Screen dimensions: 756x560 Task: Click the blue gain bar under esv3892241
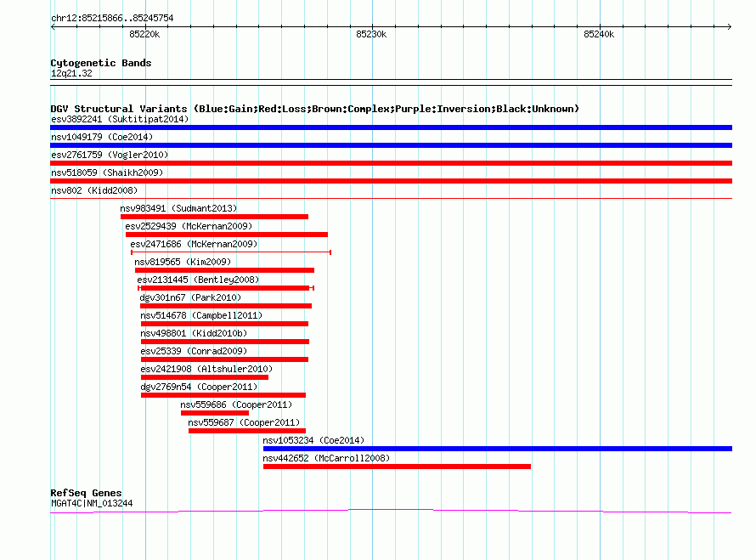pos(391,127)
